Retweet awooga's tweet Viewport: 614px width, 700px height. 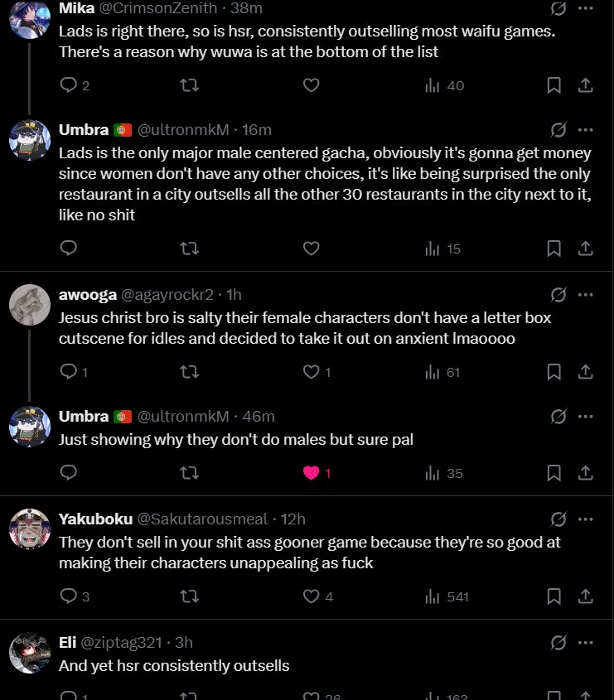(190, 373)
